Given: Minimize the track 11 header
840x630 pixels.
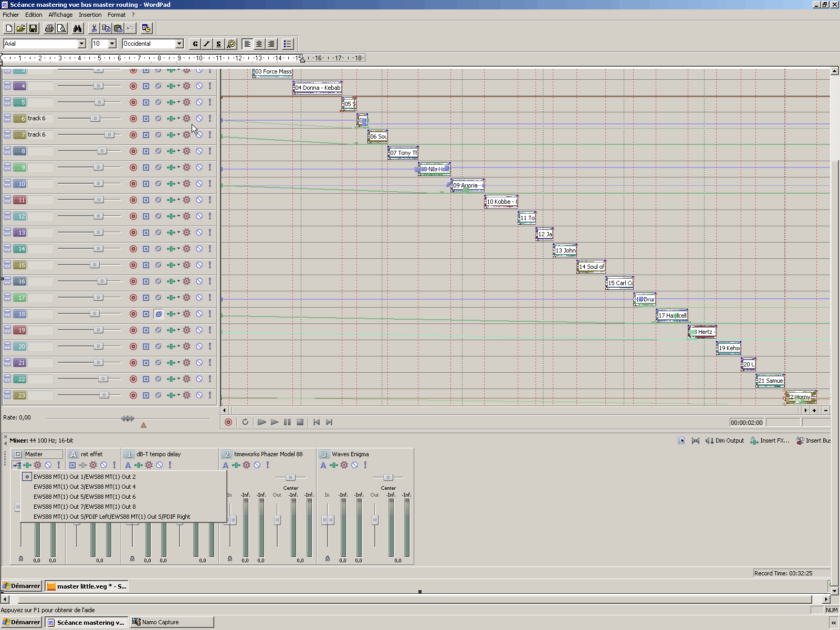Looking at the screenshot, I should click(x=7, y=198).
